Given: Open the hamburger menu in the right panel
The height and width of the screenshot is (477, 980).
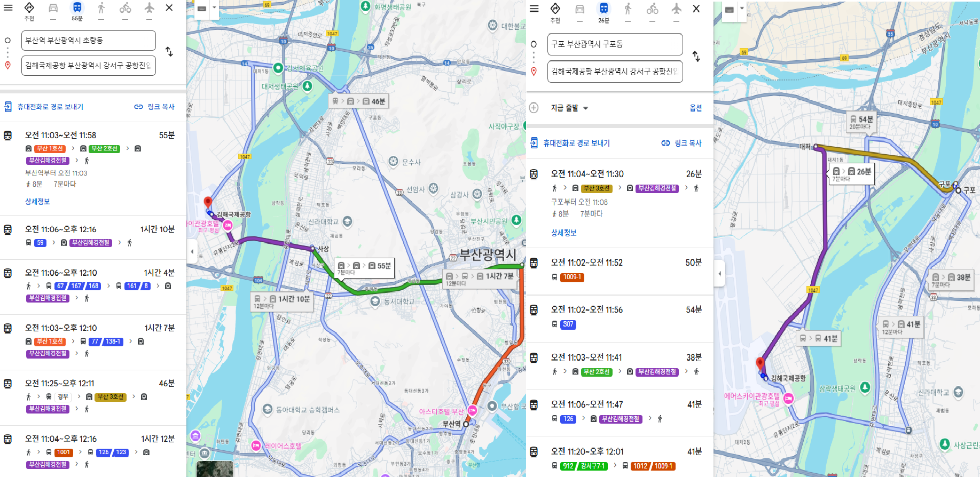Looking at the screenshot, I should coord(534,9).
